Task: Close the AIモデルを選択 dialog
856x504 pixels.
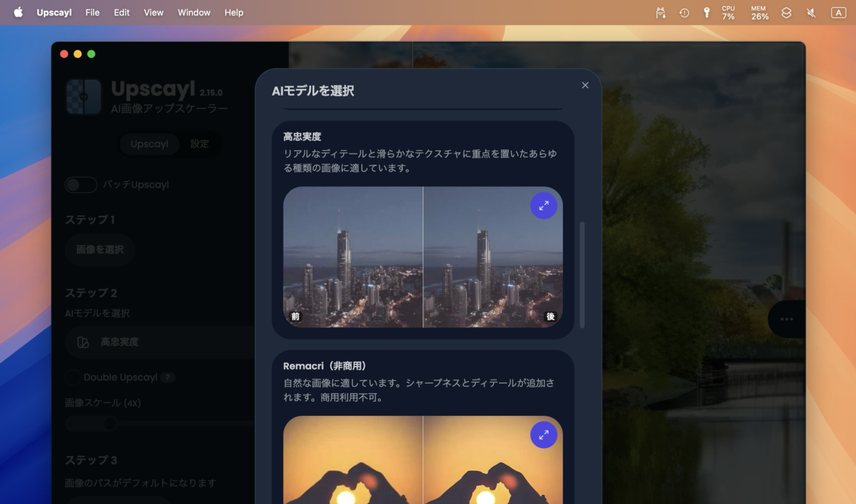Action: [x=585, y=85]
